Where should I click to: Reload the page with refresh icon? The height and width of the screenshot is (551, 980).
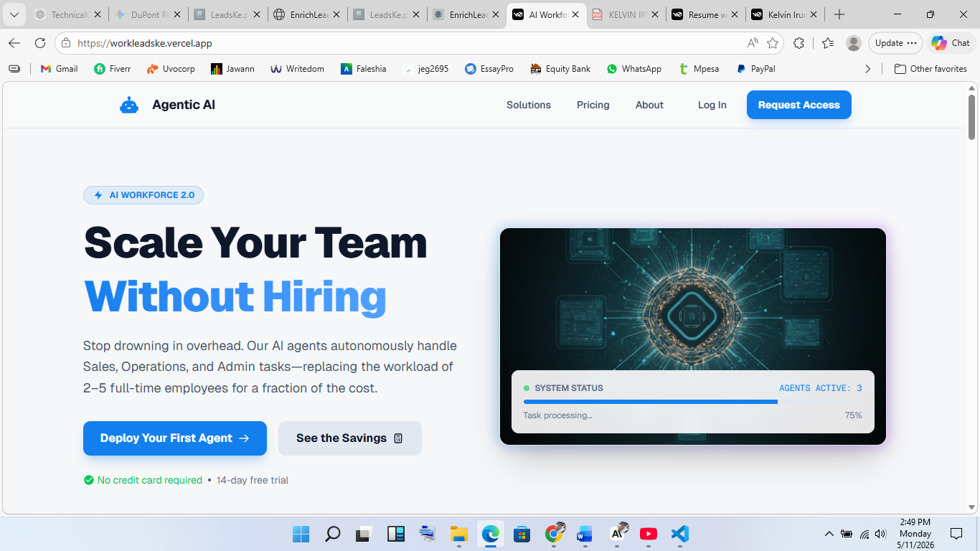coord(40,43)
